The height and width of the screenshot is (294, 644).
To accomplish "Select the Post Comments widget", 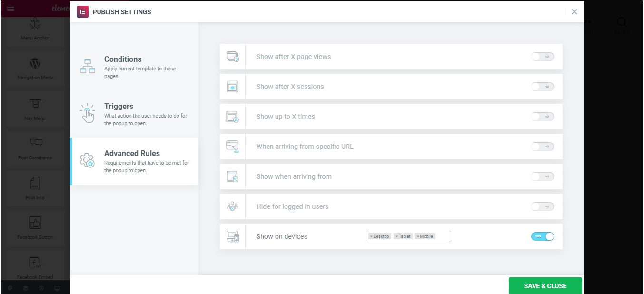I will coord(35,149).
